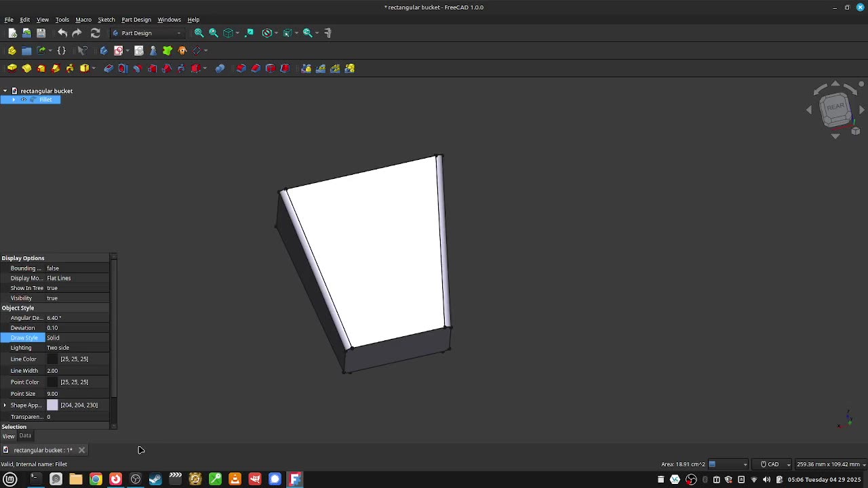Undo the last action
Screen dimensions: 868x488
(x=62, y=33)
